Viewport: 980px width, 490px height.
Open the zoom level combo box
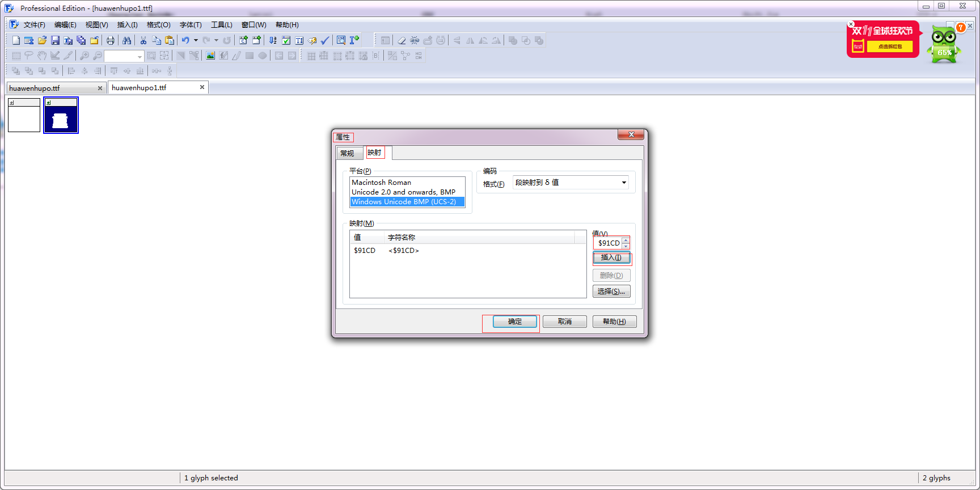coord(124,56)
